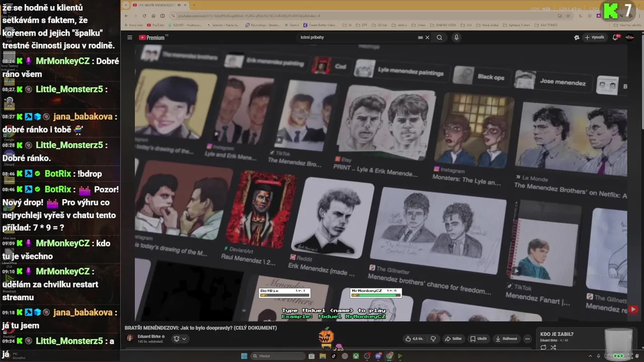Click the Vytvořit create button

tap(594, 38)
